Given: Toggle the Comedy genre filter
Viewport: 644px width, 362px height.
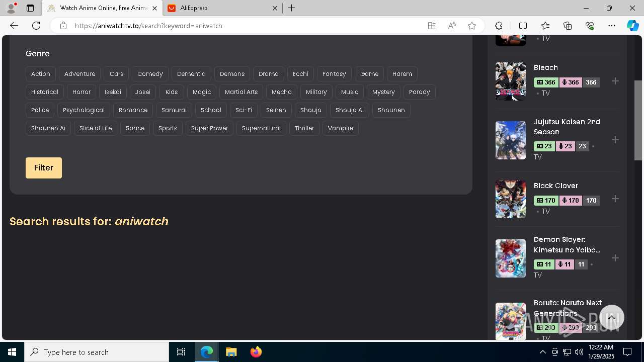Looking at the screenshot, I should click(150, 74).
